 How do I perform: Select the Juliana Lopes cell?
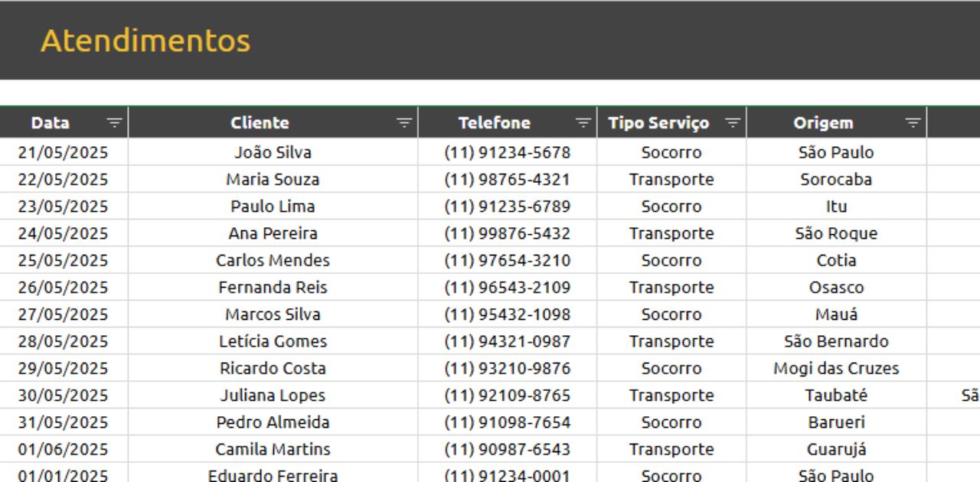(x=273, y=396)
